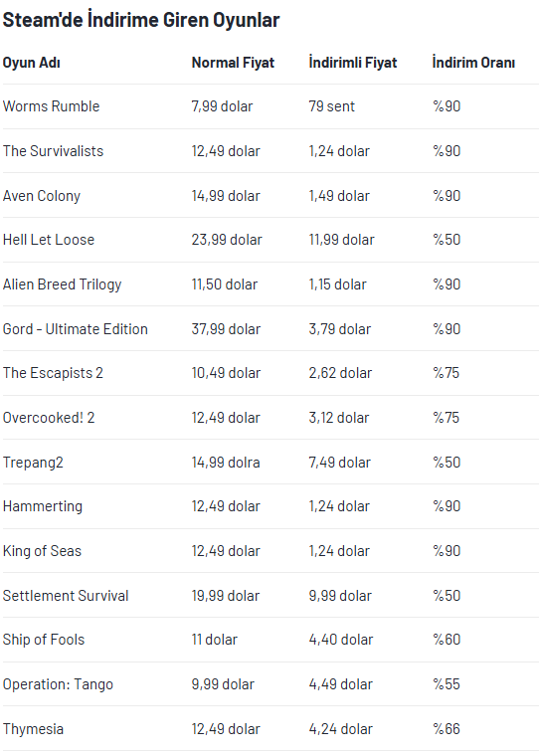Click Thymesia discounted price 4,24 dolar
This screenshot has height=756, width=539.
[340, 728]
